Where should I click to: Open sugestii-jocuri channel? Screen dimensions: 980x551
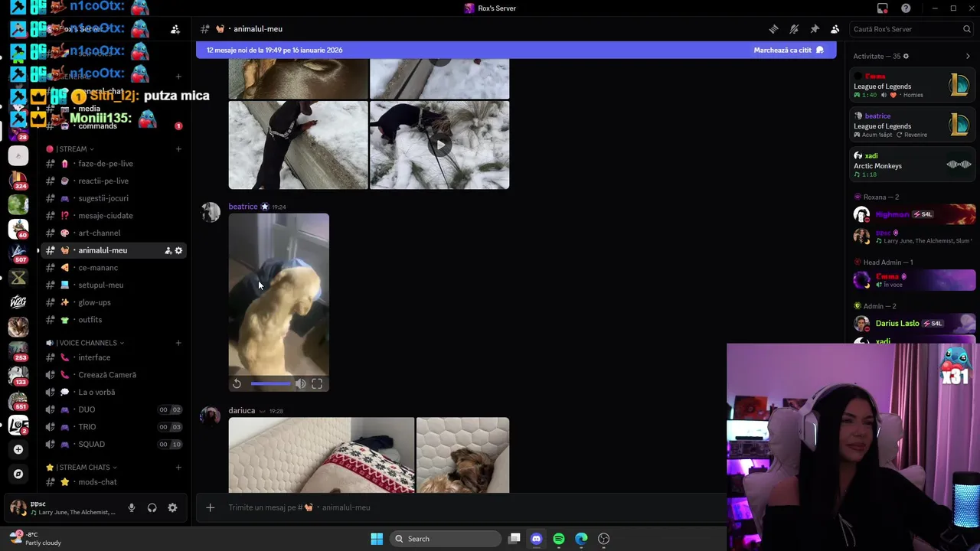pyautogui.click(x=113, y=198)
